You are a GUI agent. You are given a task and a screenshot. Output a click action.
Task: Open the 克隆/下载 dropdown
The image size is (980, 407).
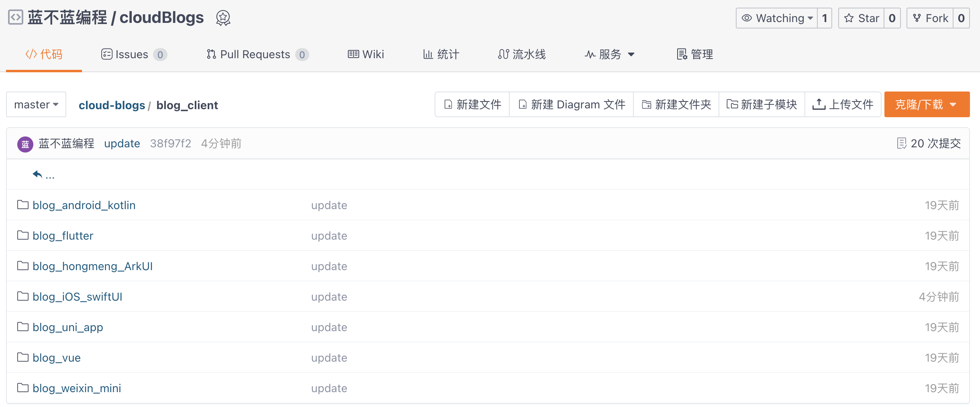(x=927, y=104)
